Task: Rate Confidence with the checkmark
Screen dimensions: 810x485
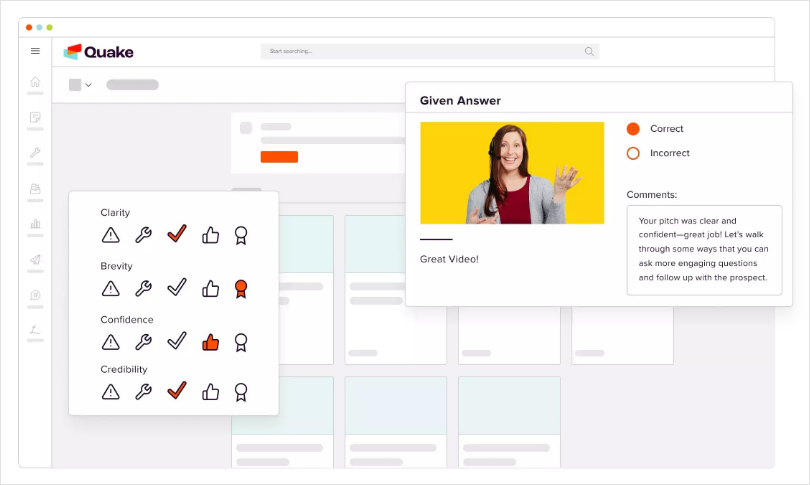Action: [x=177, y=340]
